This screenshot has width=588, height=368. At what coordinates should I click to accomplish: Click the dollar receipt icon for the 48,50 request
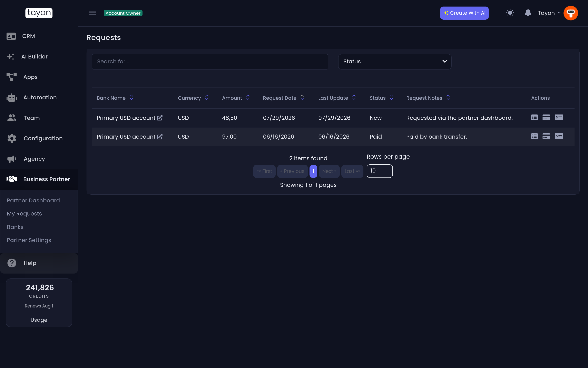(x=559, y=118)
